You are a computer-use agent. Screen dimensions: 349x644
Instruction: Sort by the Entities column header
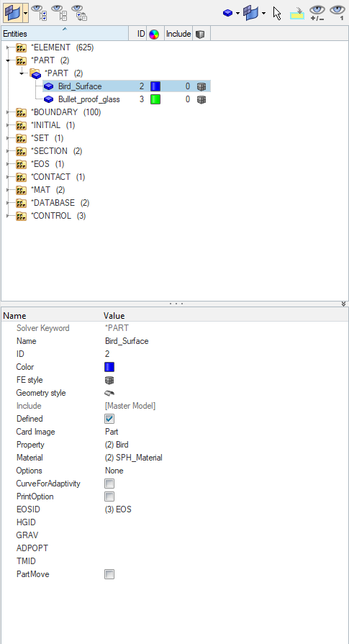pos(65,34)
